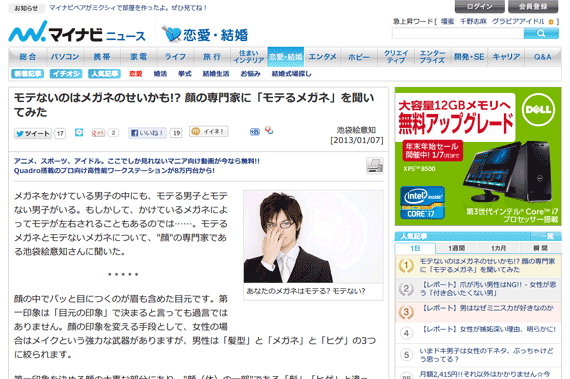Click the 新着記事 sub-menu button
570x379 pixels.
point(28,74)
